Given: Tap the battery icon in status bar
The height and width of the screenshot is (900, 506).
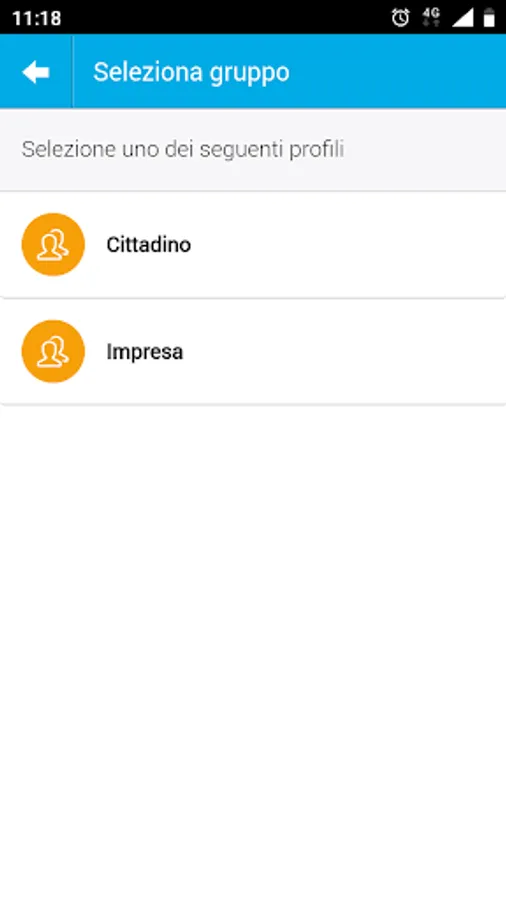Looking at the screenshot, I should pyautogui.click(x=489, y=18).
